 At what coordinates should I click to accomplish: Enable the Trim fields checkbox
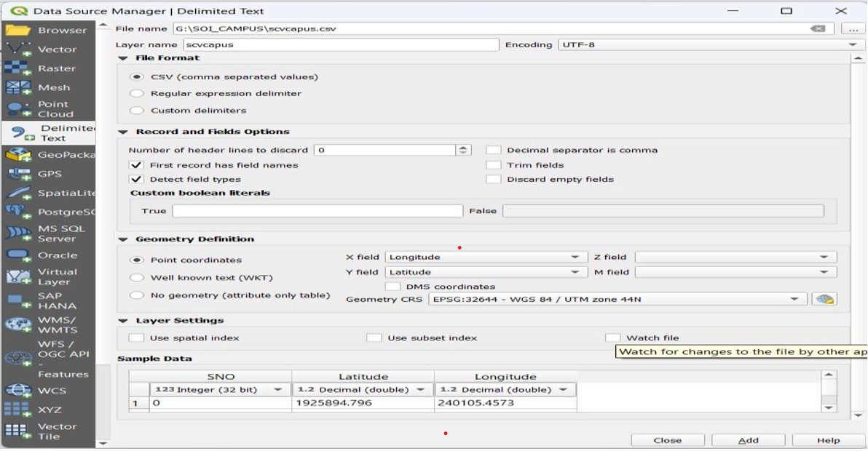tap(494, 164)
